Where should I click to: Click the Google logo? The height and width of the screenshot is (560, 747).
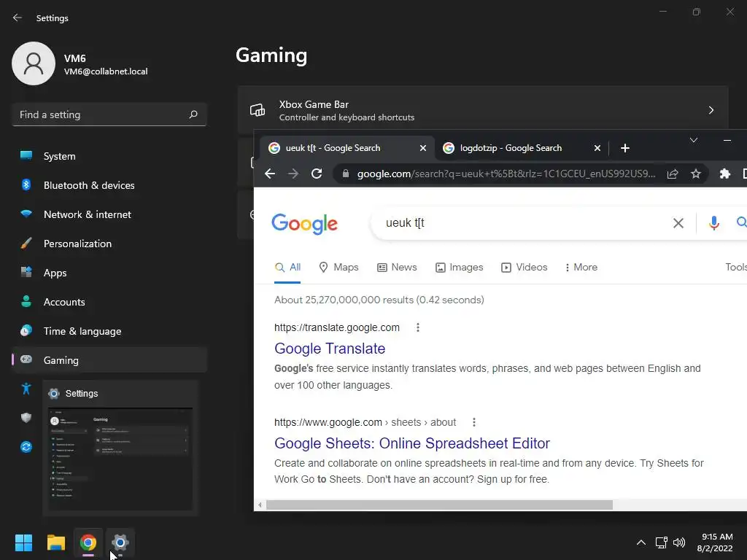click(x=304, y=224)
